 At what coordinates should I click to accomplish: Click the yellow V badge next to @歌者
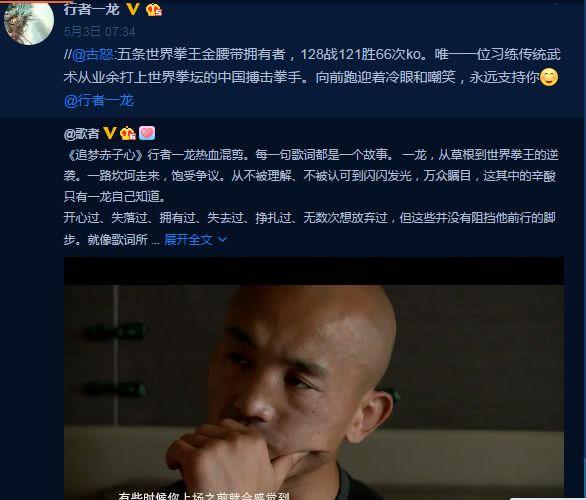[x=109, y=133]
